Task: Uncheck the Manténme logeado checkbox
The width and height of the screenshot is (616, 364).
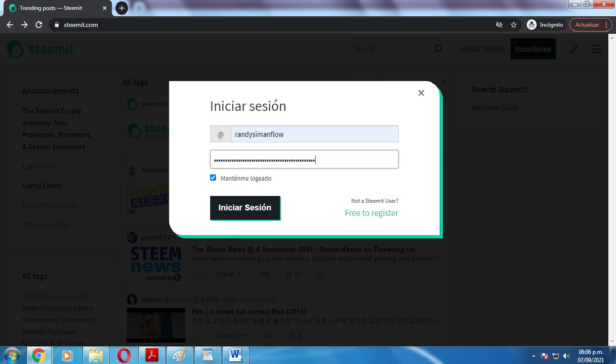Action: click(213, 177)
